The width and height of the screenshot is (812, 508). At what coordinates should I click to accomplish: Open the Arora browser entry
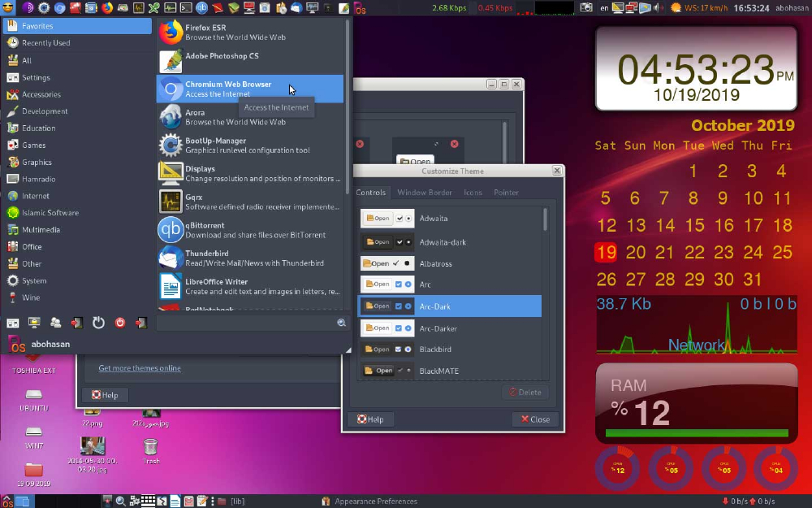pyautogui.click(x=250, y=117)
